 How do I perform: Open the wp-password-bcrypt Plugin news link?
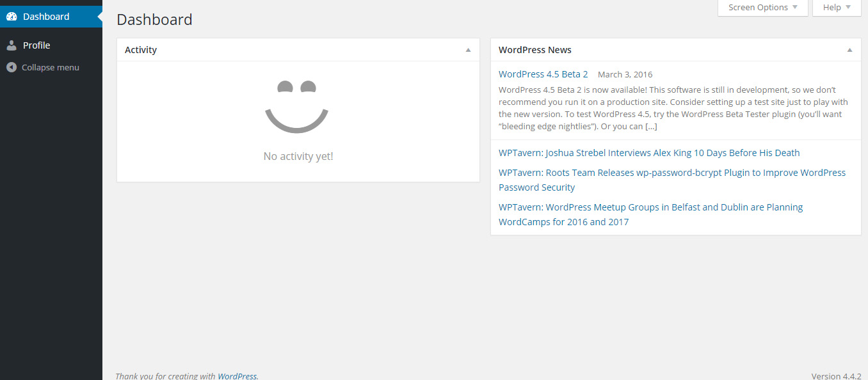click(672, 180)
